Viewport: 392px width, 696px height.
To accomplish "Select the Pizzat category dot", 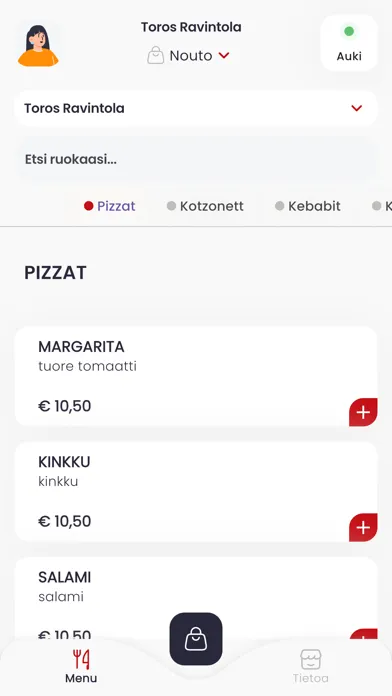I will [x=88, y=206].
